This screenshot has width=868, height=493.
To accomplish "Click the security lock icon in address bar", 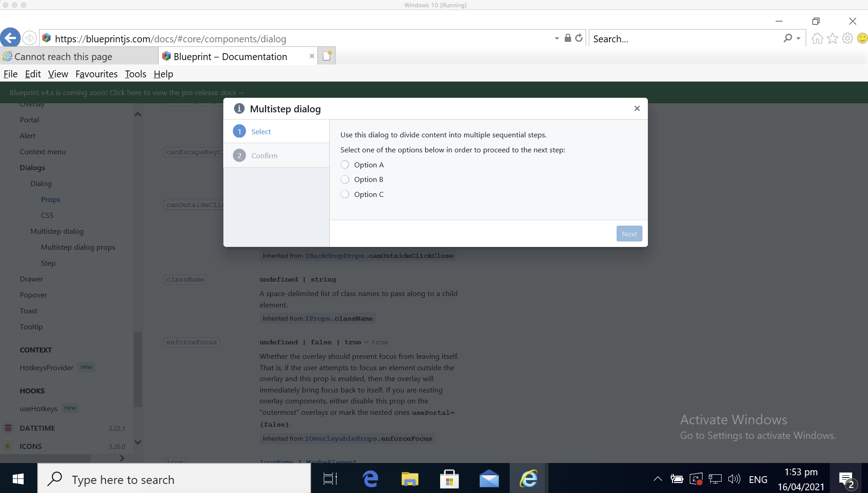I will pos(567,38).
